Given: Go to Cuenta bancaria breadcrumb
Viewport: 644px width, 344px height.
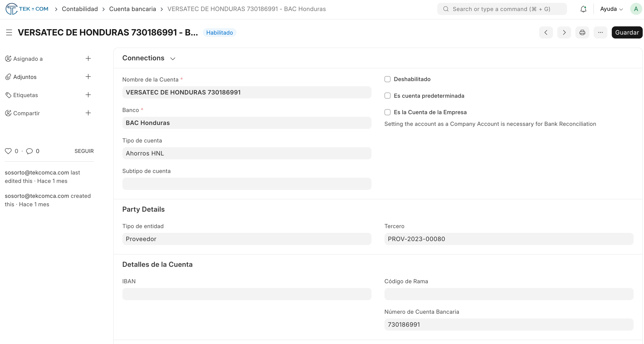Looking at the screenshot, I should point(132,9).
